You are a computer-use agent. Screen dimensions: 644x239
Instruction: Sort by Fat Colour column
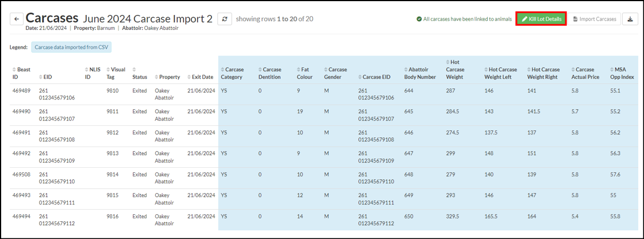(x=304, y=73)
